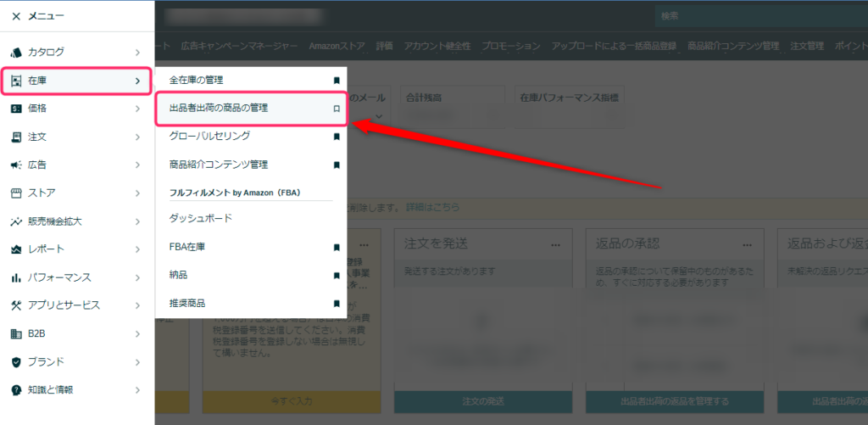Click the 今すぐ入力 button
This screenshot has width=868, height=425.
click(292, 402)
